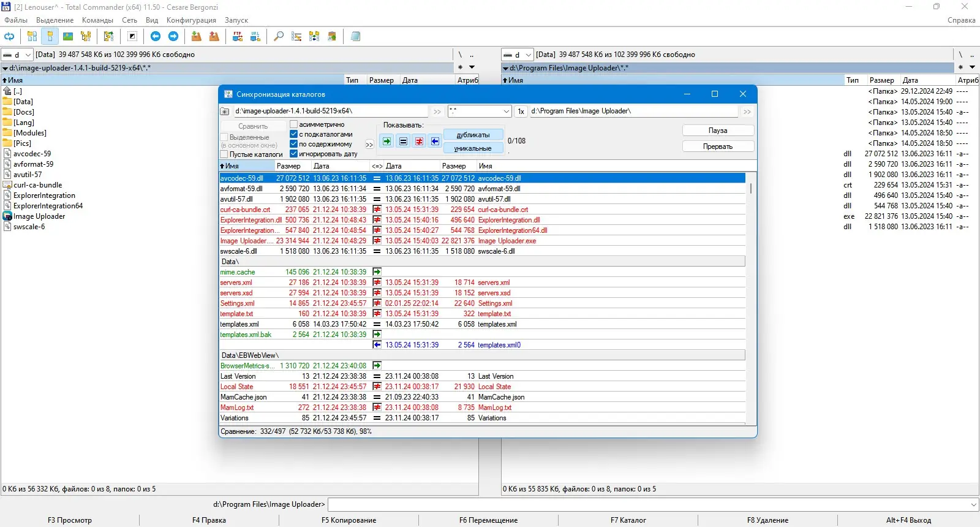980x527 pixels.
Task: Open the [Modules] folder in left panel
Action: tap(29, 133)
